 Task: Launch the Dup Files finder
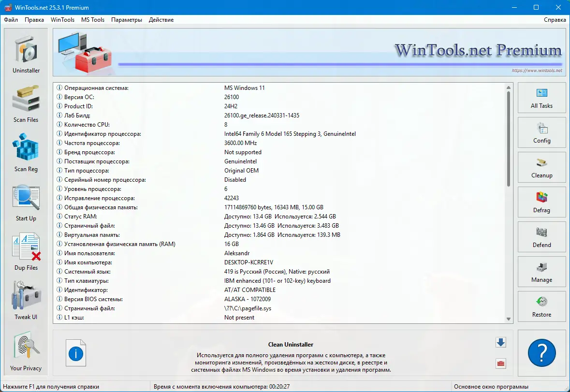(x=26, y=251)
